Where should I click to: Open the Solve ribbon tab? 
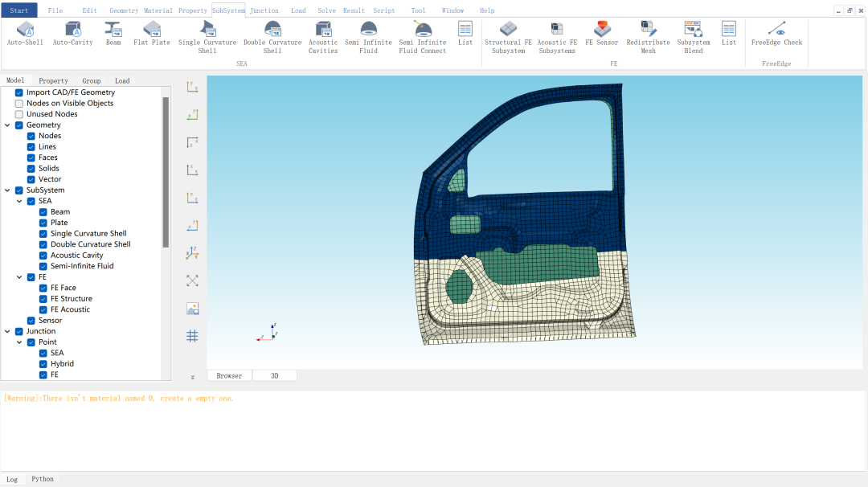pos(326,10)
